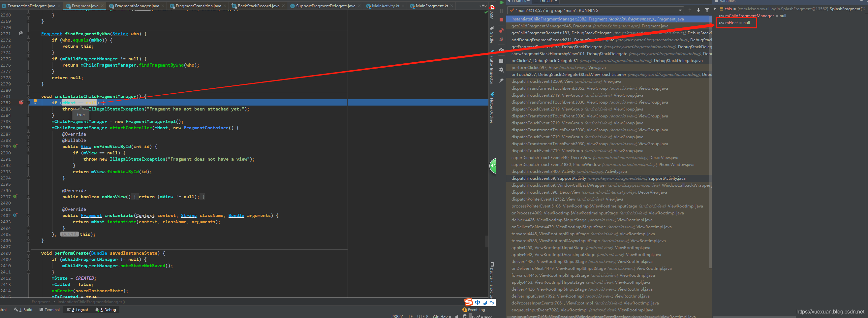Collapse findFragmentByWho method at line 2371
The height and width of the screenshot is (318, 868).
tap(28, 33)
